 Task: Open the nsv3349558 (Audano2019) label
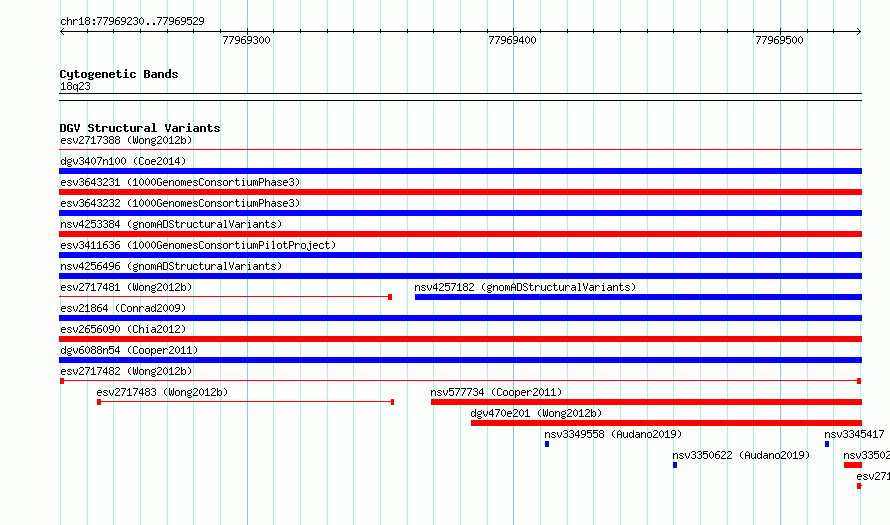click(x=613, y=434)
